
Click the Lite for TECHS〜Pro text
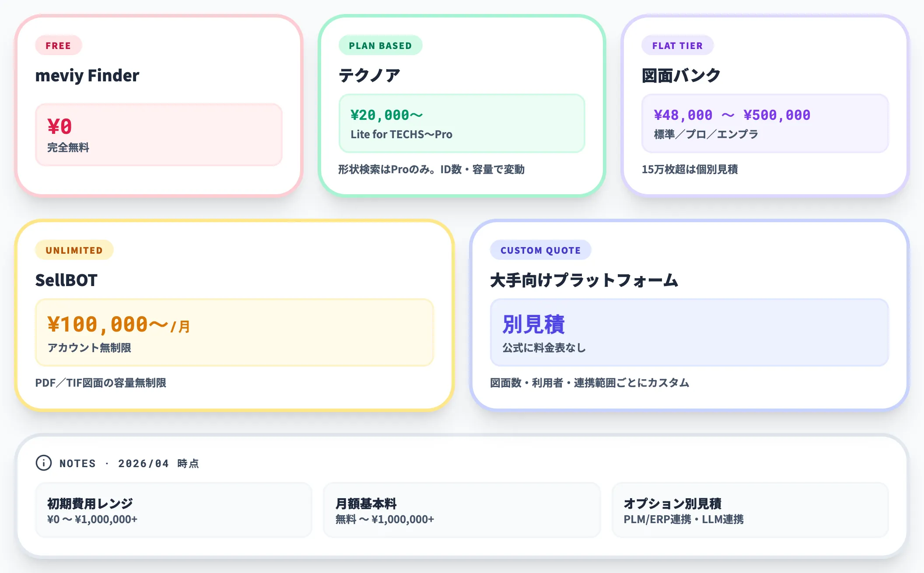tap(401, 134)
